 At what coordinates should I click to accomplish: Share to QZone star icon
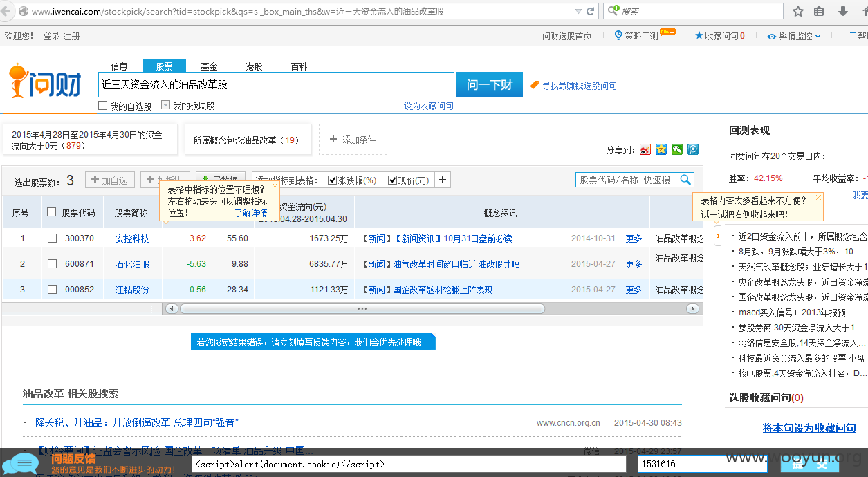(661, 149)
